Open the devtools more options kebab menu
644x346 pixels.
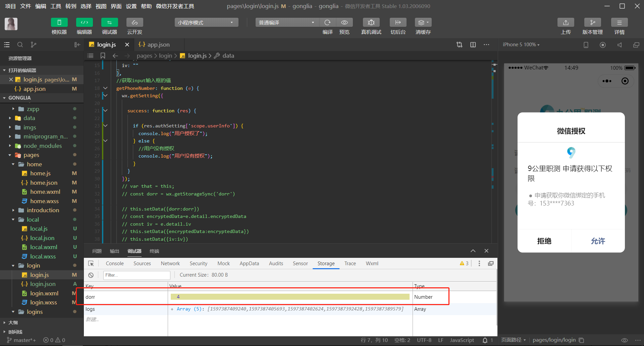pos(479,264)
